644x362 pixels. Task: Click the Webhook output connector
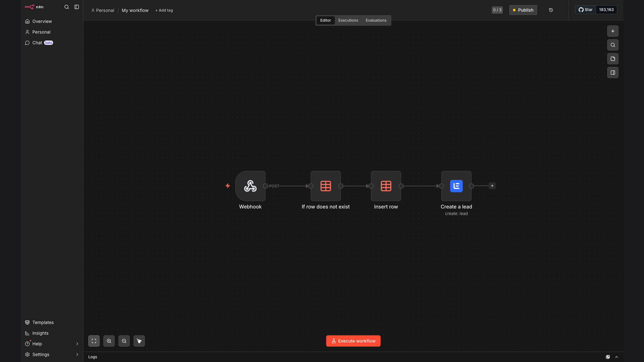coord(265,186)
